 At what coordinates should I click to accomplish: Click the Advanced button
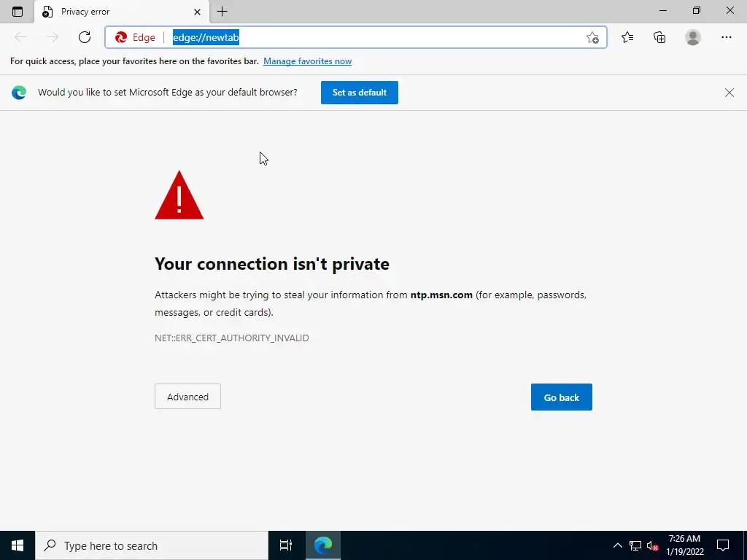click(x=187, y=397)
